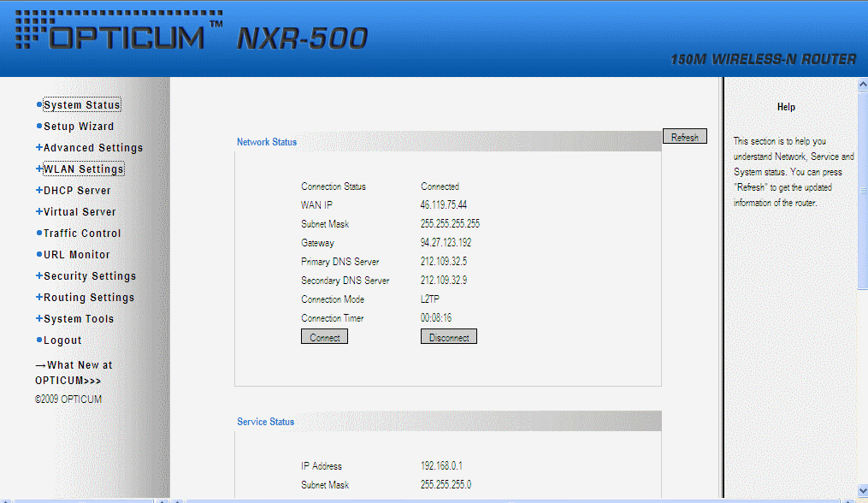The width and height of the screenshot is (868, 503).
Task: Select the LAN IP Address 192.168.0.1
Action: pyautogui.click(x=441, y=466)
